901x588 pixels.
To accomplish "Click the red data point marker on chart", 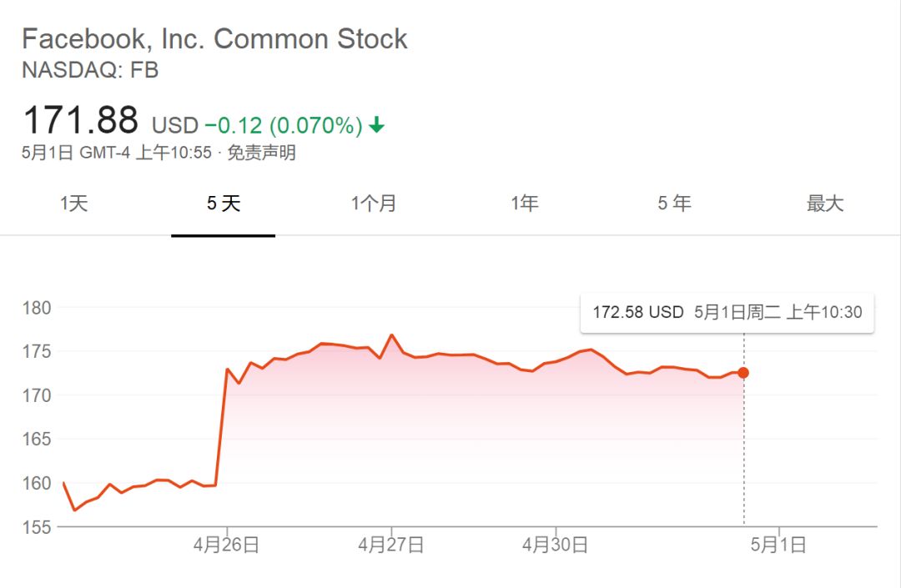I will (743, 373).
